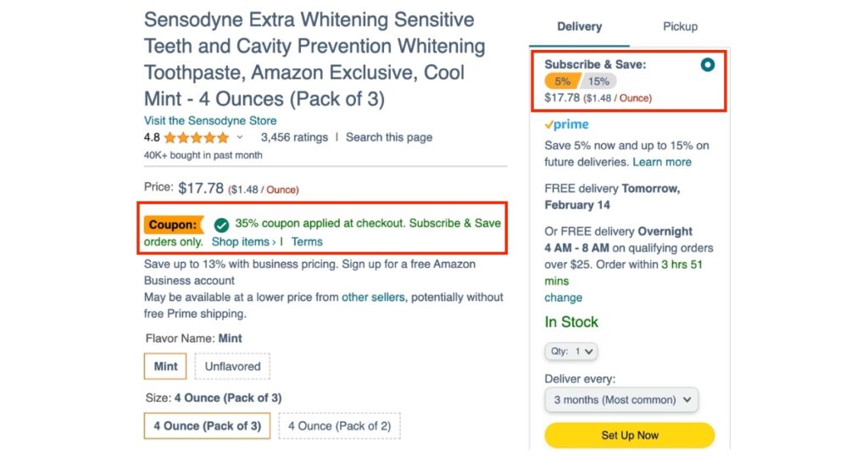Choose the 4 Ounce (Pack of 2) size

339,426
